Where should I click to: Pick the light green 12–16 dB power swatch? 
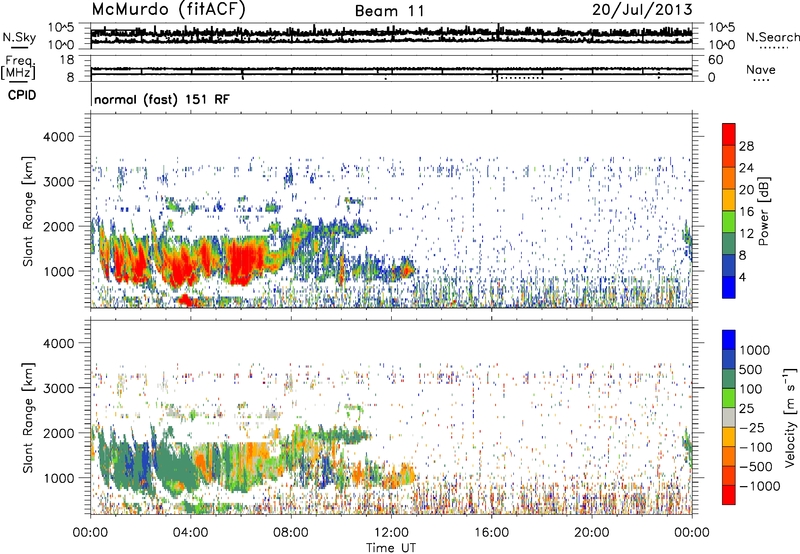click(729, 222)
